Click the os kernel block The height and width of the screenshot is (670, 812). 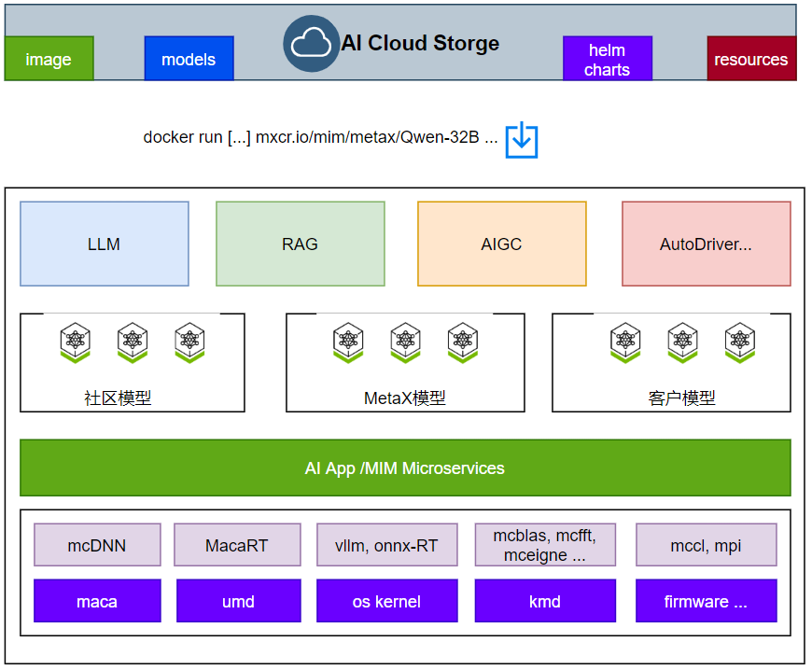coord(386,601)
